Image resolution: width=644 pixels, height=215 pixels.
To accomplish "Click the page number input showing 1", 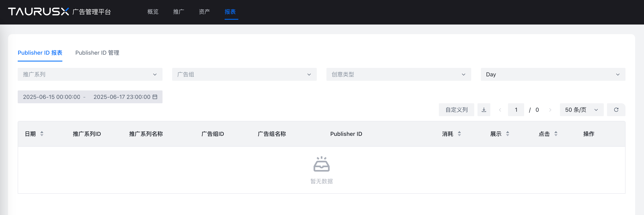I will (516, 110).
